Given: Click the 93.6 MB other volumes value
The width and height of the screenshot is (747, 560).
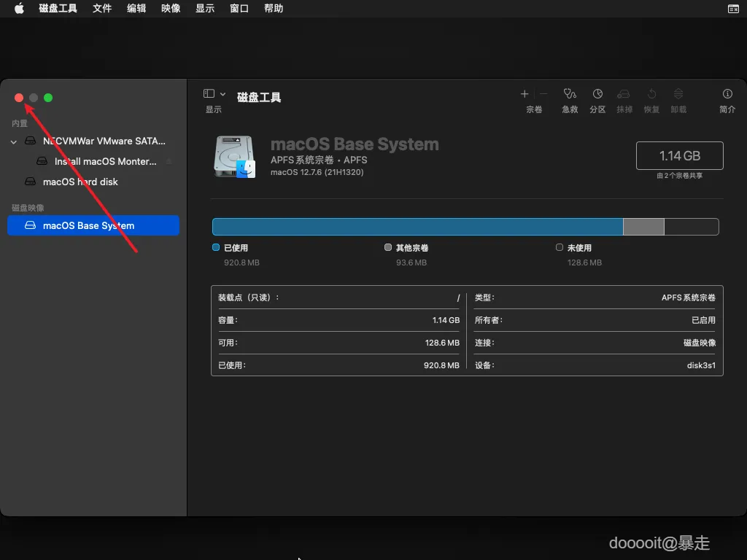Looking at the screenshot, I should click(411, 262).
